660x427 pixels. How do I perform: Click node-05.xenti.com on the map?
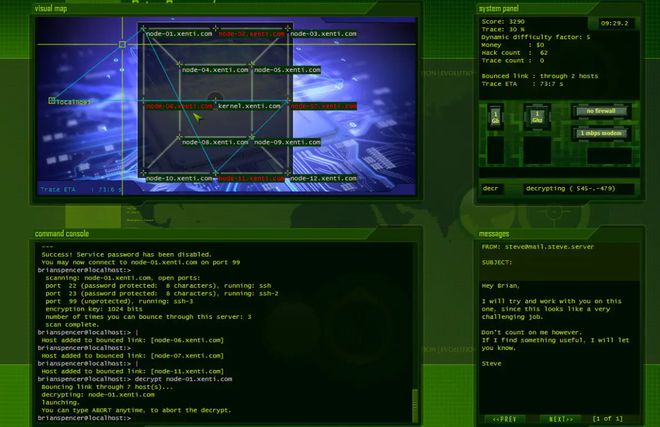coord(286,70)
